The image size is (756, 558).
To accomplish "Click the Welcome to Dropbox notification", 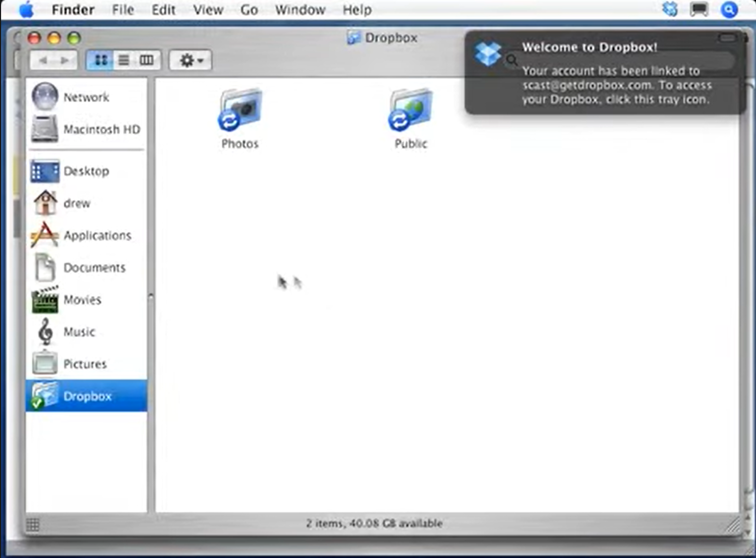I will coord(605,73).
